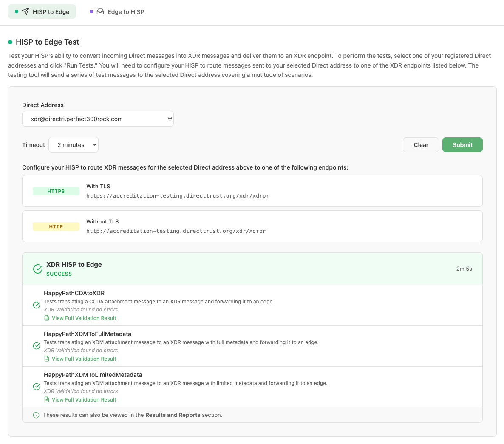Select the HTTP endpoint URL text
The width and height of the screenshot is (504, 444).
tap(176, 231)
